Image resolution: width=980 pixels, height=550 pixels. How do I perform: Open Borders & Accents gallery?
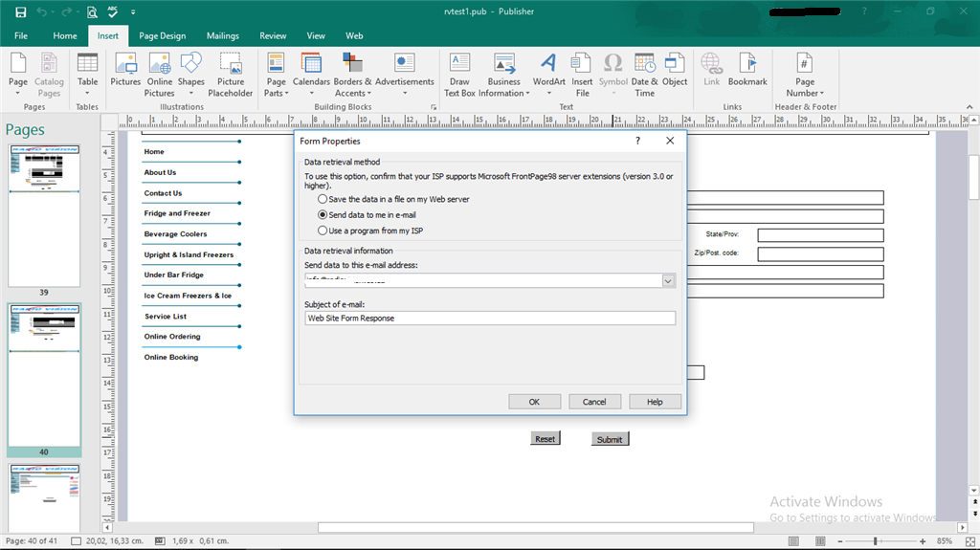(x=352, y=75)
